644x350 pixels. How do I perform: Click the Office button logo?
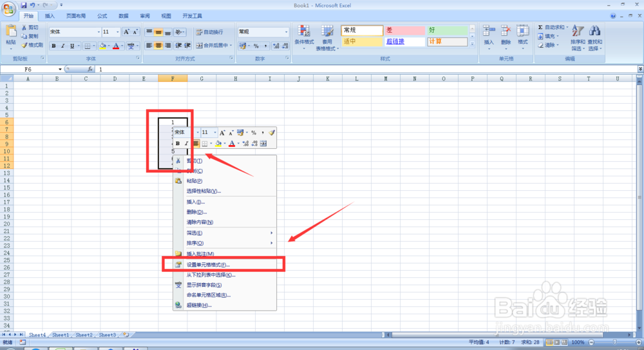coord(8,8)
